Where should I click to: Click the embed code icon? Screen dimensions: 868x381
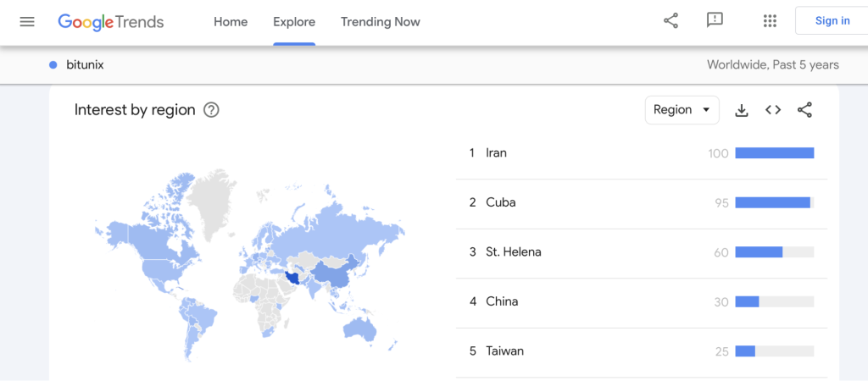tap(773, 110)
